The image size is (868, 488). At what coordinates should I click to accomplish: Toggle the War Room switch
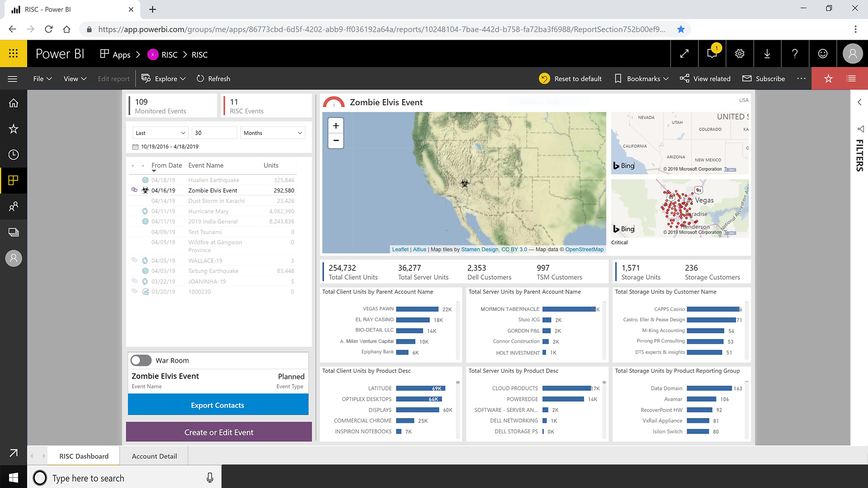click(x=141, y=361)
